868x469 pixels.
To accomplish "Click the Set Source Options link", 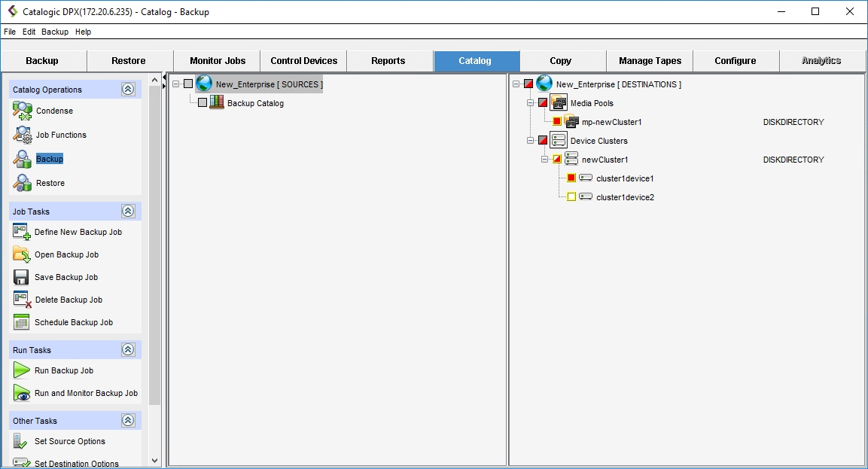I will [x=69, y=441].
